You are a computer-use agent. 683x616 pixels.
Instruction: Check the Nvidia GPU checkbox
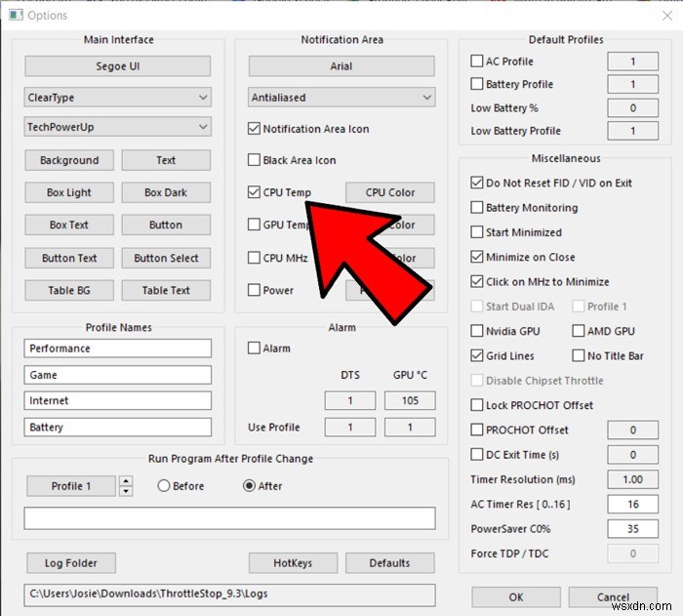click(x=476, y=331)
